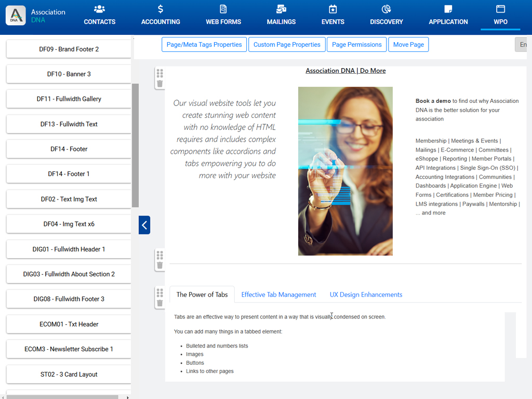Click the woman with glasses image

345,171
